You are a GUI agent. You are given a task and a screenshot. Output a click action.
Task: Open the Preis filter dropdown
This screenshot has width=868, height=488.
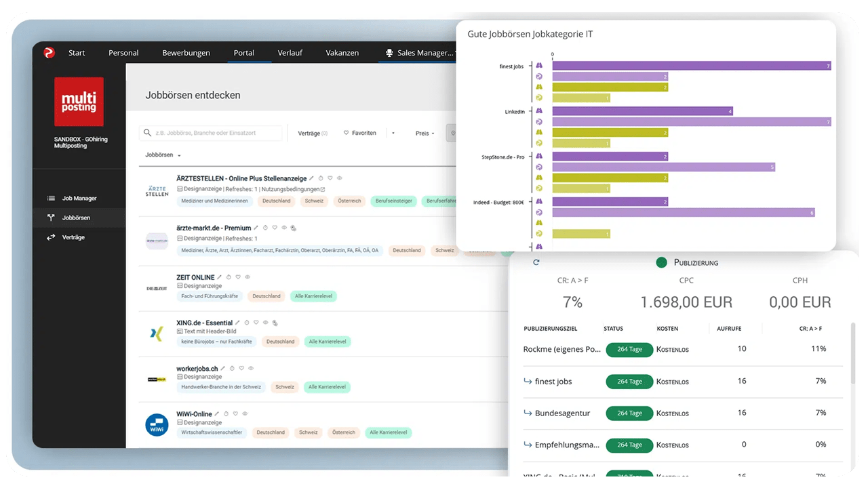pos(425,133)
